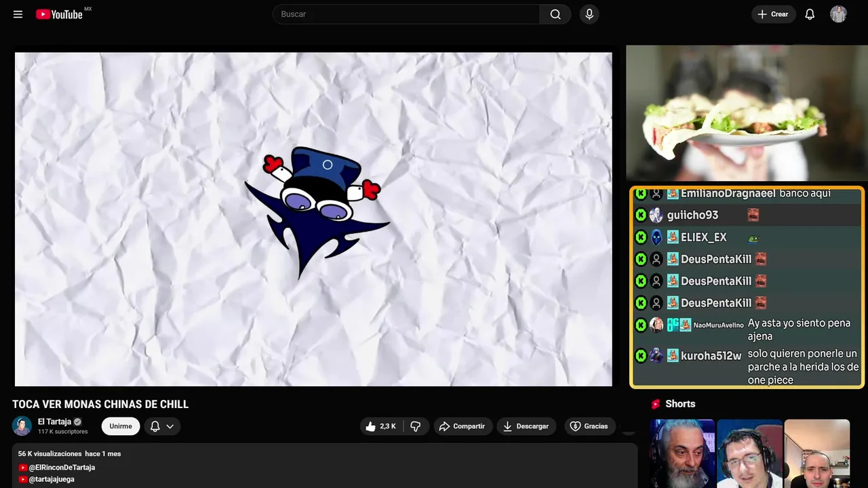This screenshot has height=488, width=868.
Task: Click the avatar of ELIEX_EX in chat
Action: tap(656, 237)
